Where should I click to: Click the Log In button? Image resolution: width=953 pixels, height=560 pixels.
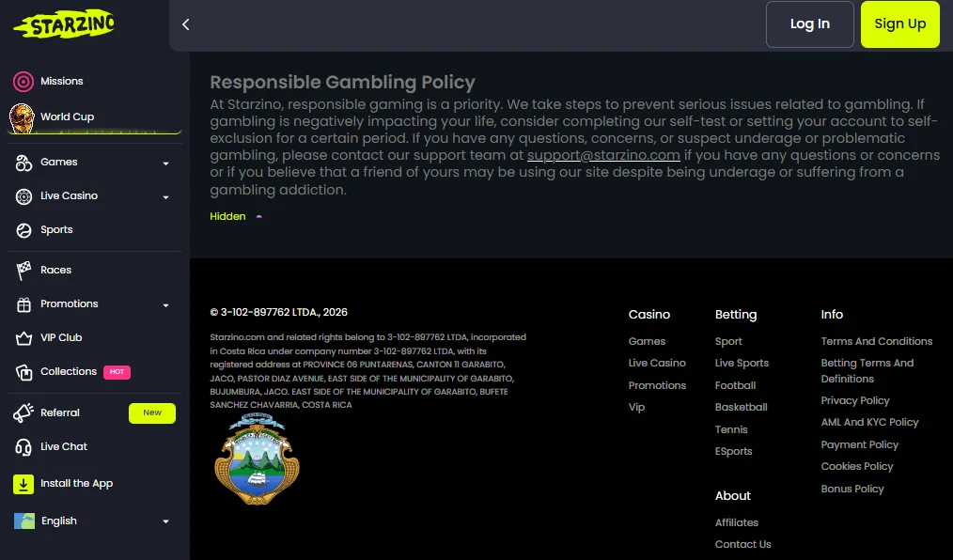[x=809, y=24]
